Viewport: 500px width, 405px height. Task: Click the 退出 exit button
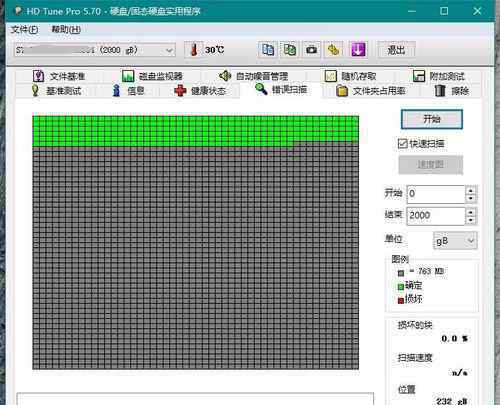point(396,50)
